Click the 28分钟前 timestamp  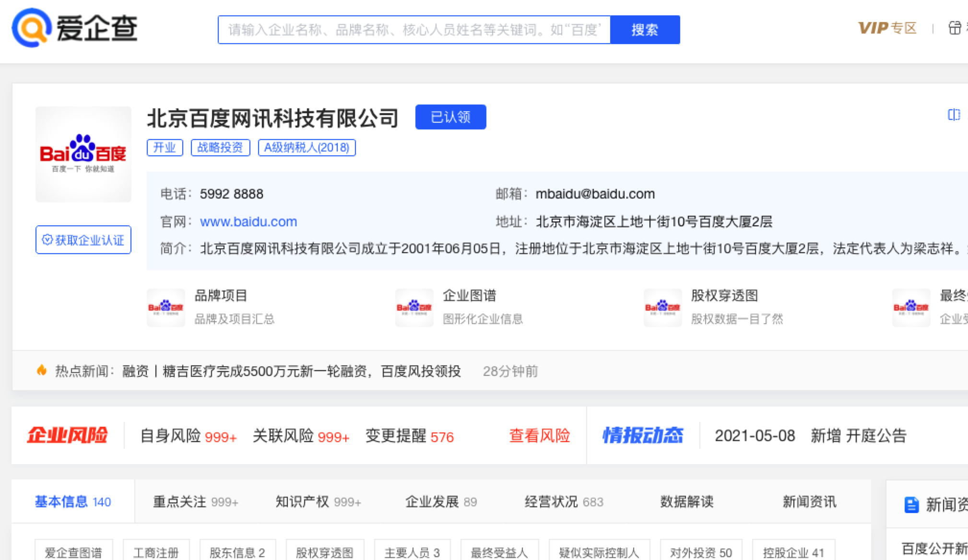pos(510,371)
